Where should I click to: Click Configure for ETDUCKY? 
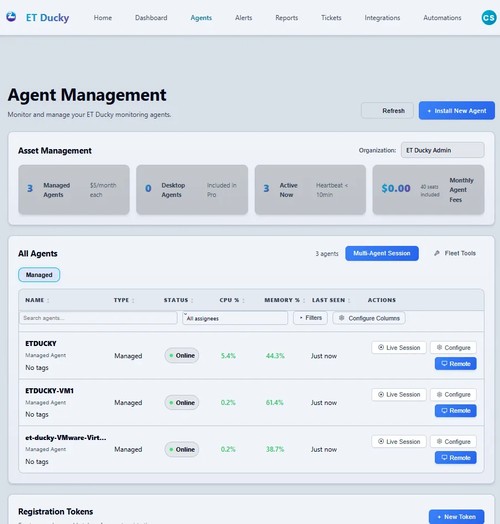point(453,348)
